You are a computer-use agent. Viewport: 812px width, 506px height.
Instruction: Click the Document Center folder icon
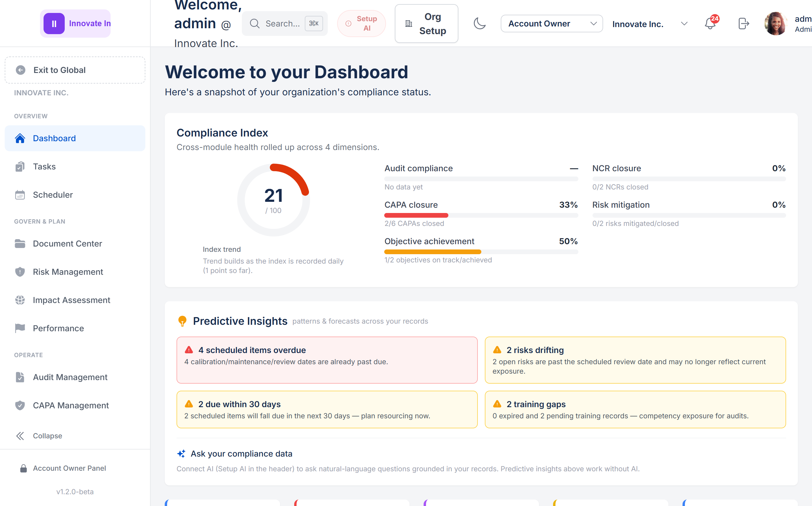tap(20, 244)
